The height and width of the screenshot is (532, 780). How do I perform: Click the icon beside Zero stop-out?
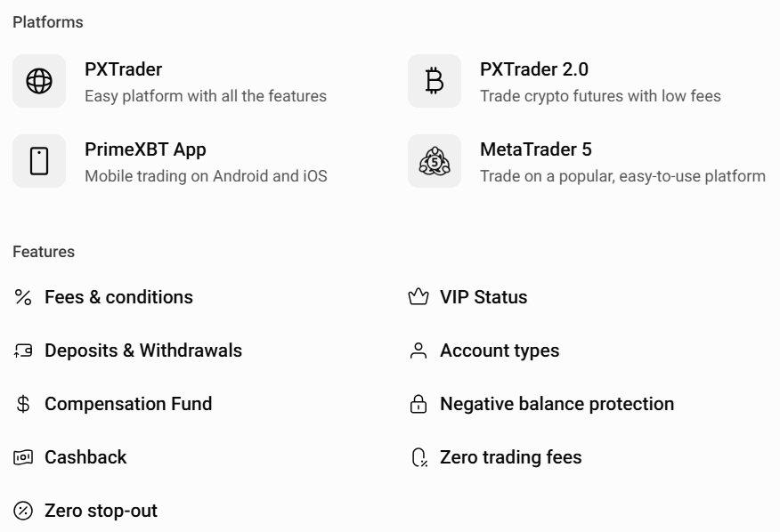coord(23,511)
